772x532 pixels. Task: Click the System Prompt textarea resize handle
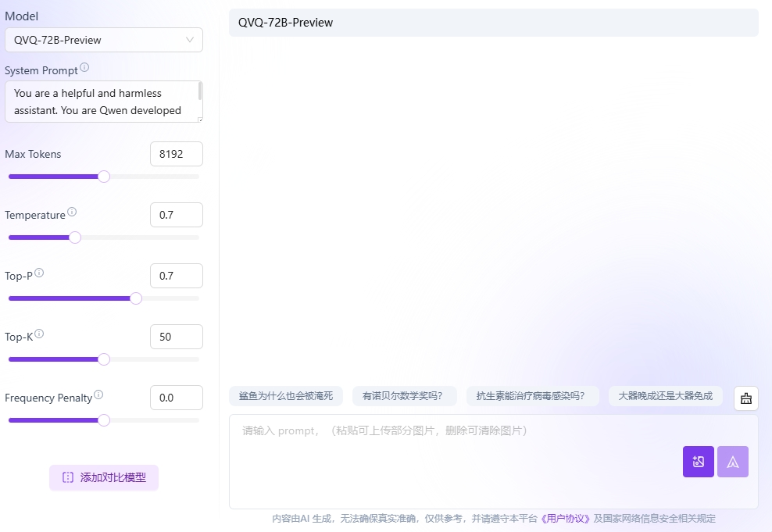[x=200, y=120]
